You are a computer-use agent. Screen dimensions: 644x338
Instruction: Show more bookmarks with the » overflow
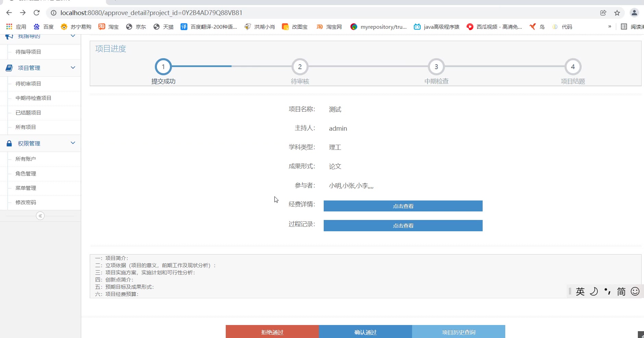tap(610, 27)
